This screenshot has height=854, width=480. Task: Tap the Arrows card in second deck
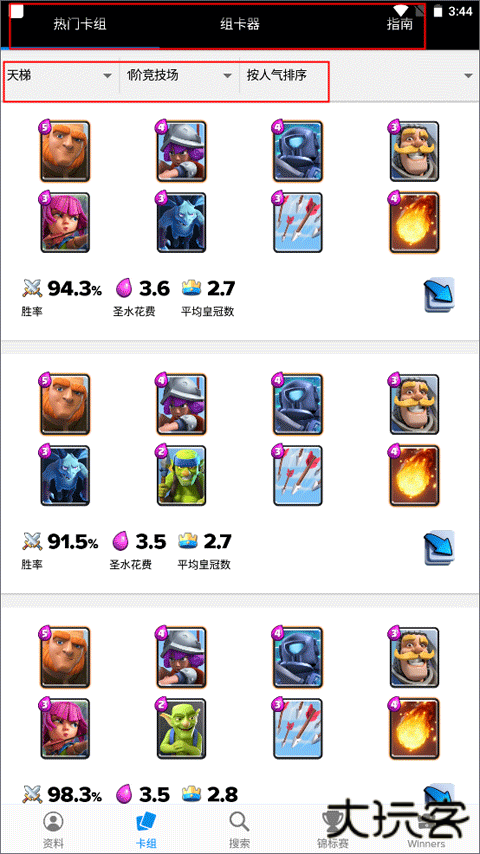(x=298, y=475)
